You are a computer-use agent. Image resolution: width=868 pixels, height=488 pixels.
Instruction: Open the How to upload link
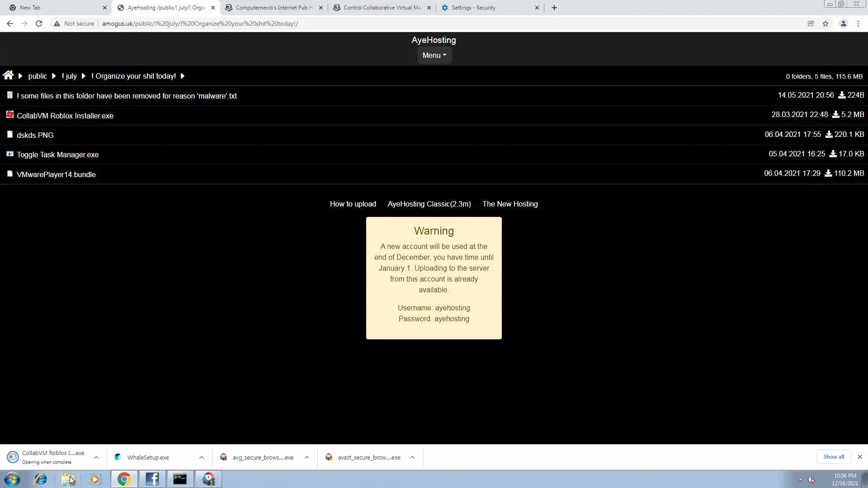pos(353,204)
